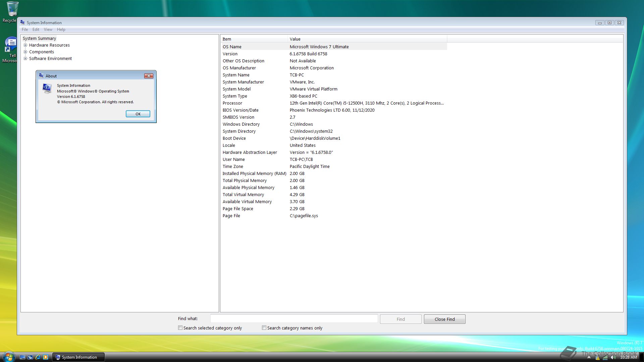Enable Search selected category only
The image size is (644, 362).
tap(180, 328)
